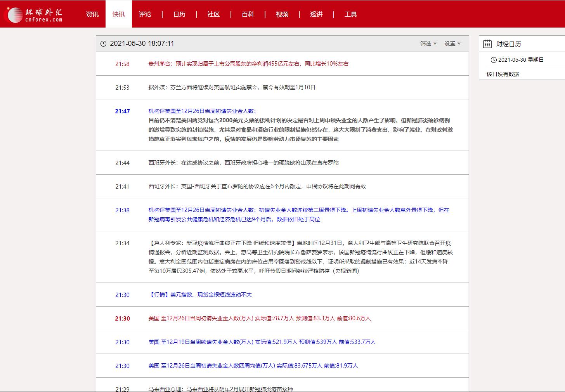Switch to the 视频 section
Viewport: 565px width, 392px height.
(x=282, y=14)
